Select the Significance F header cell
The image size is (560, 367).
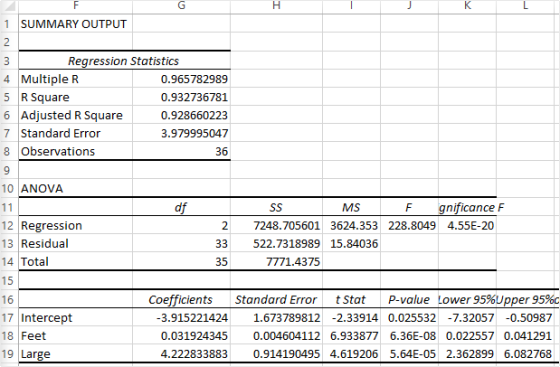tap(467, 207)
